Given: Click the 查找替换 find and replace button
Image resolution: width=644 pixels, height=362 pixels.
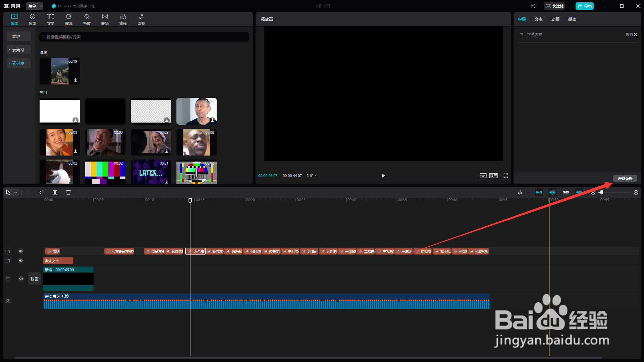Looking at the screenshot, I should tap(625, 178).
